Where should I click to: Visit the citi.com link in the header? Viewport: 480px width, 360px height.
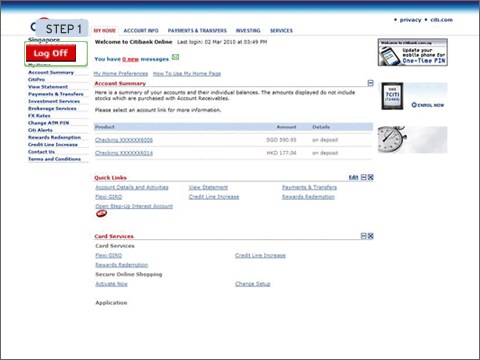[x=441, y=20]
